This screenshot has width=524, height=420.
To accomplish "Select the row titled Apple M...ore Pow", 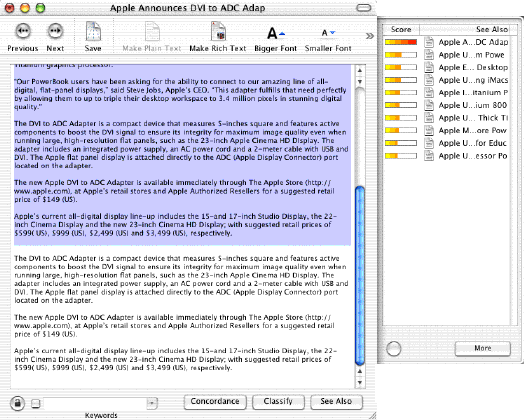I will 446,130.
